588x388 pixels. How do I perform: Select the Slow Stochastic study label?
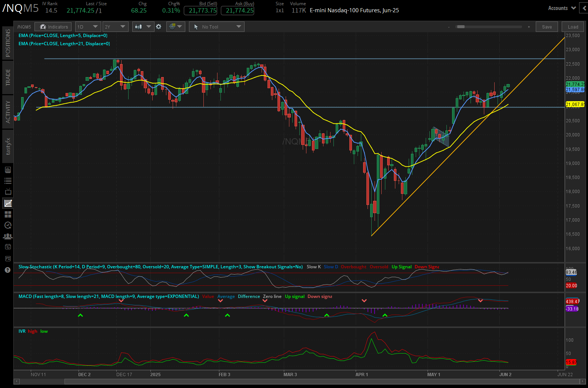160,267
